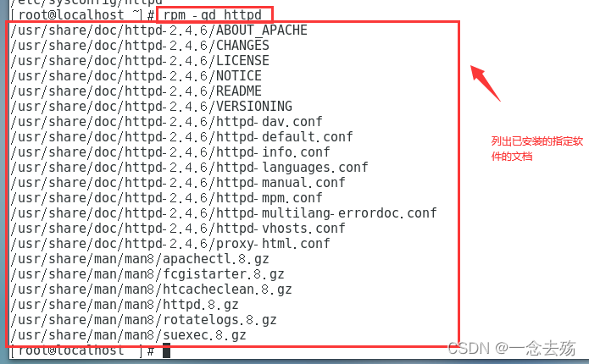Select the NOTICE file path line
Screen dimensions: 589x364
pyautogui.click(x=136, y=76)
